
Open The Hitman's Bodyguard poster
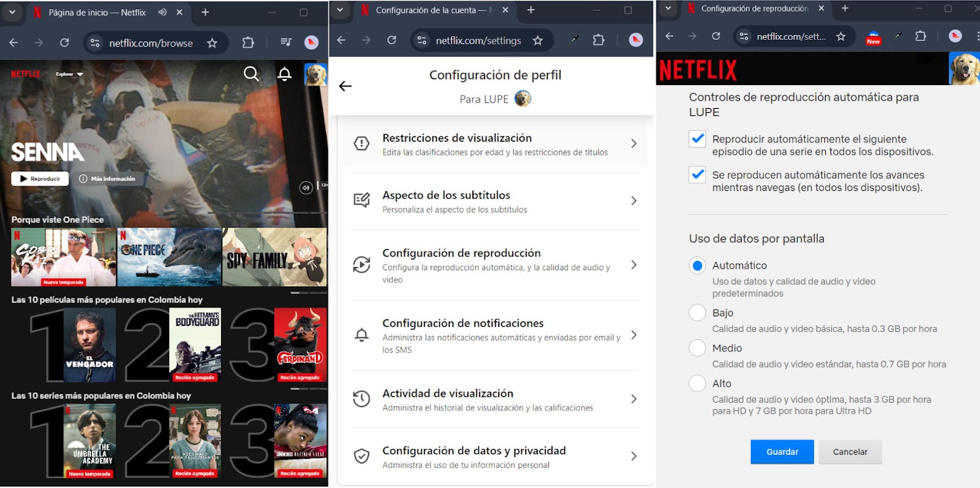coord(195,345)
